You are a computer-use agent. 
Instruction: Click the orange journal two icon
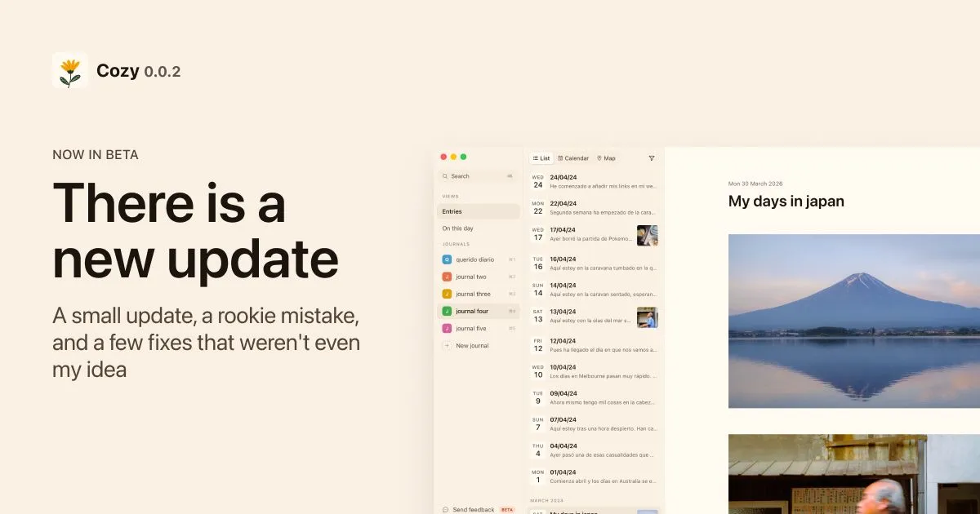pyautogui.click(x=447, y=277)
